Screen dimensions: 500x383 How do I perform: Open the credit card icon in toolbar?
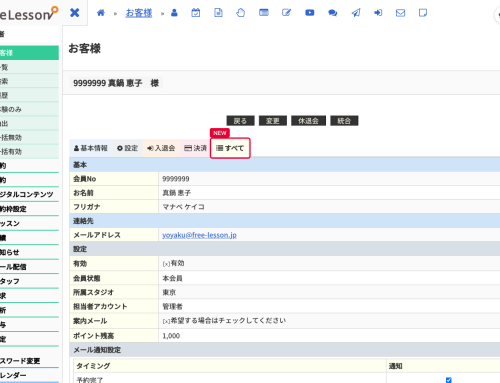(x=264, y=13)
